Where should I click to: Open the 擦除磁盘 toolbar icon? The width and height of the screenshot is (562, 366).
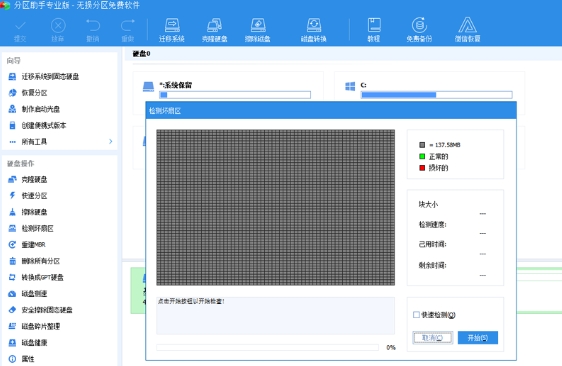[257, 30]
